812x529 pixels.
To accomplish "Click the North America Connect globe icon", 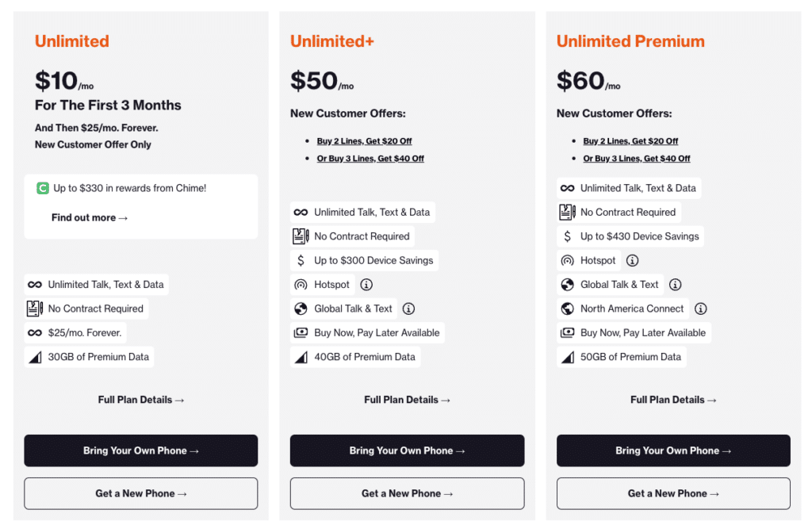I will (x=568, y=309).
